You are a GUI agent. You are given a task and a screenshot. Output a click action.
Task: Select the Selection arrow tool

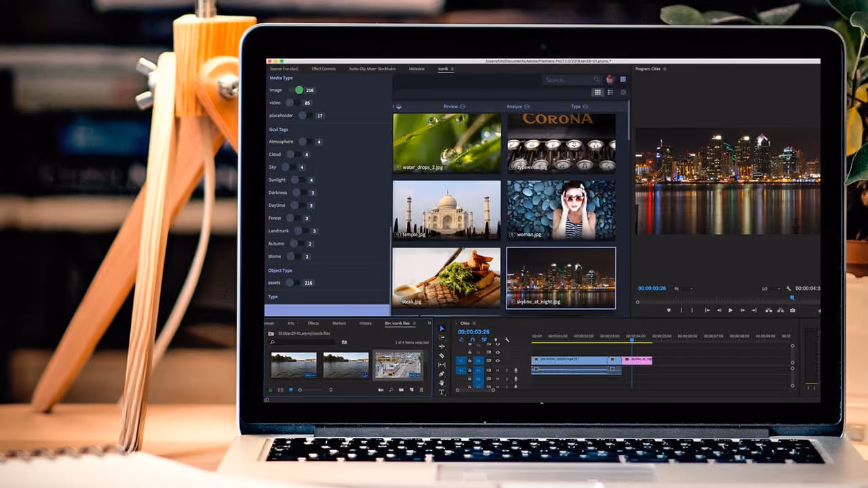(x=442, y=329)
